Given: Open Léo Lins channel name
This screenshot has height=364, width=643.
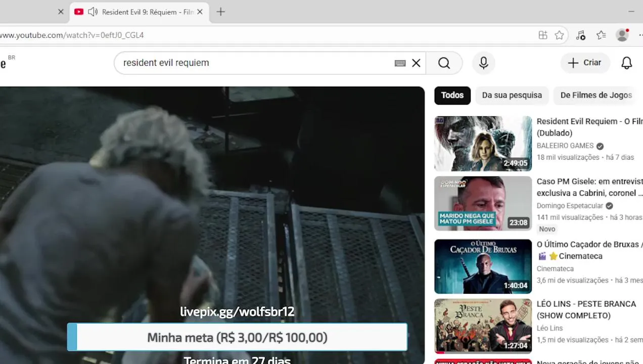Looking at the screenshot, I should [549, 328].
